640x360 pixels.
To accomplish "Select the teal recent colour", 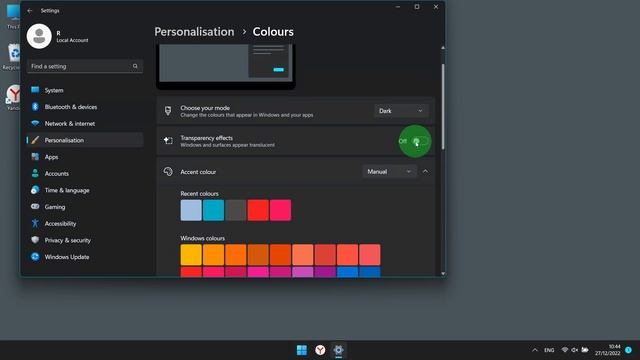I will pos(213,210).
